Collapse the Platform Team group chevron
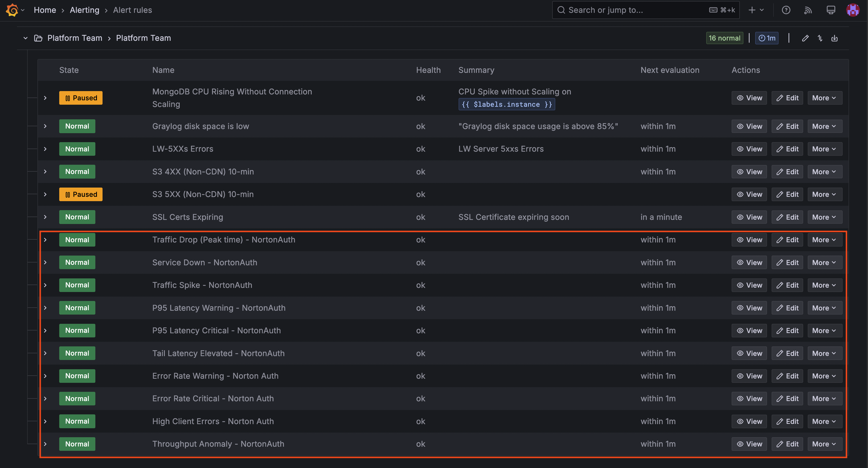The image size is (868, 468). pos(25,38)
